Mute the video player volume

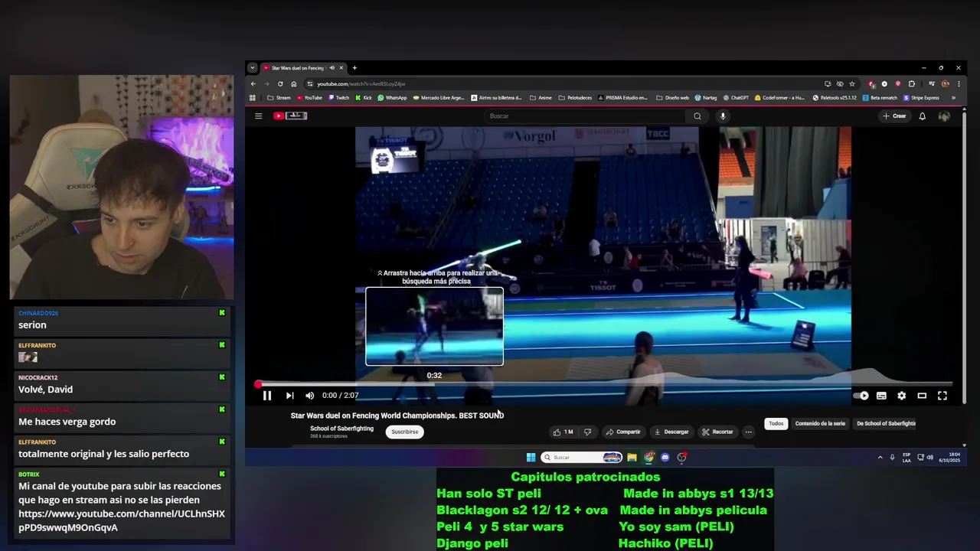coord(309,396)
